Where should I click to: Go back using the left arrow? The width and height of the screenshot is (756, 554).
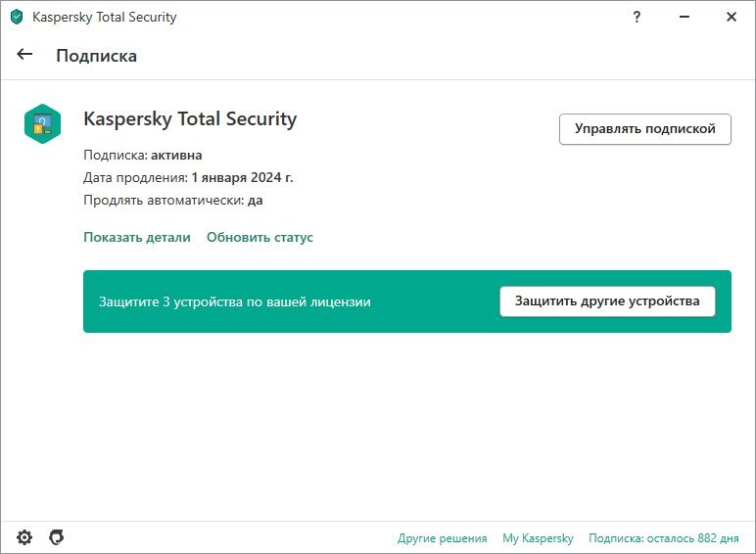coord(24,55)
